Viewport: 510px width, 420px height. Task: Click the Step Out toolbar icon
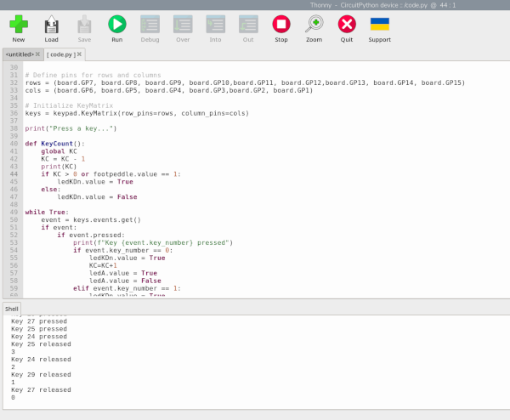coord(248,25)
